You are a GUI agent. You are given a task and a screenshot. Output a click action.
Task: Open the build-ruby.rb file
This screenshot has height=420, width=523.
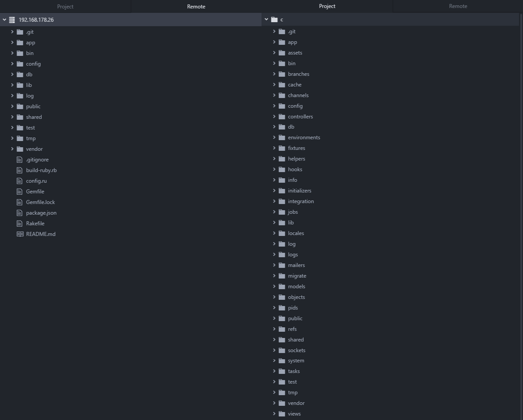[41, 170]
